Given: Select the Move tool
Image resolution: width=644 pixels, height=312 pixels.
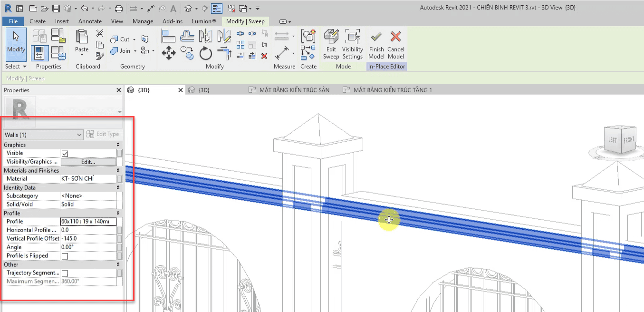Looking at the screenshot, I should coord(169,53).
